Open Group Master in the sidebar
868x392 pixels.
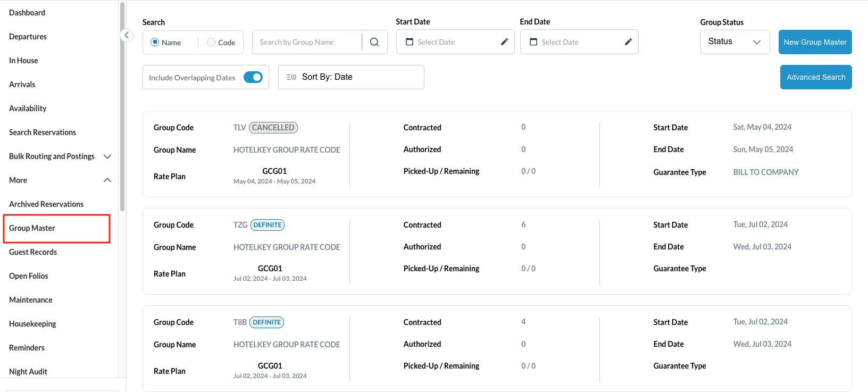(x=32, y=228)
